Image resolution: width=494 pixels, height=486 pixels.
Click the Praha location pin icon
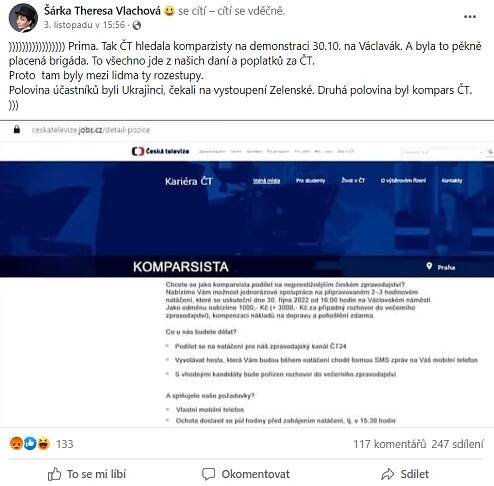coord(429,266)
